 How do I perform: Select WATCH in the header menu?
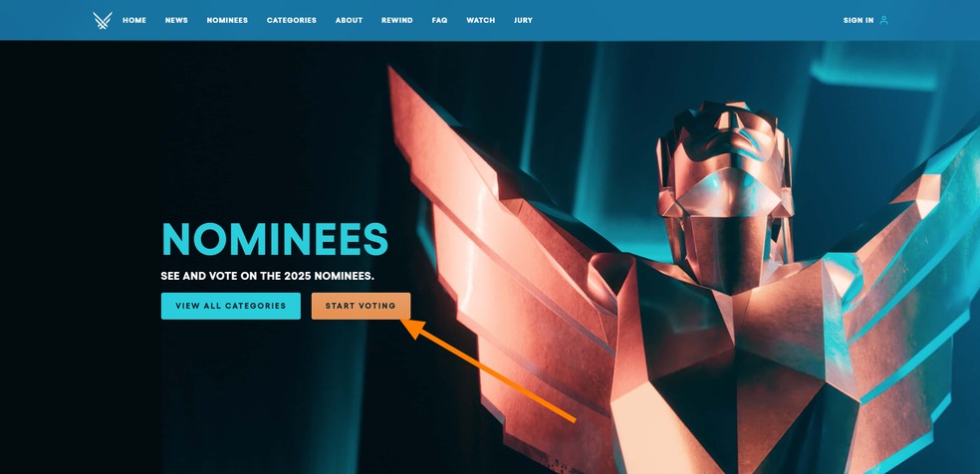[481, 21]
